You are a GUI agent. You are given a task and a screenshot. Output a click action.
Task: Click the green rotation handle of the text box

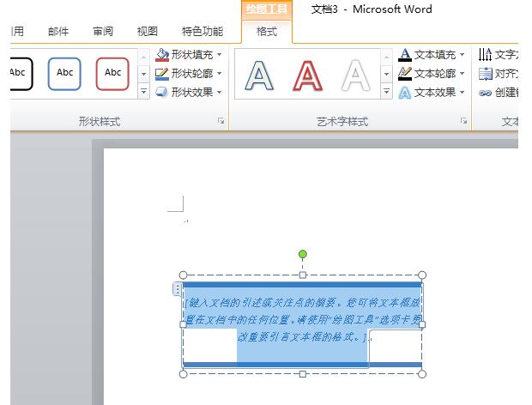(303, 254)
